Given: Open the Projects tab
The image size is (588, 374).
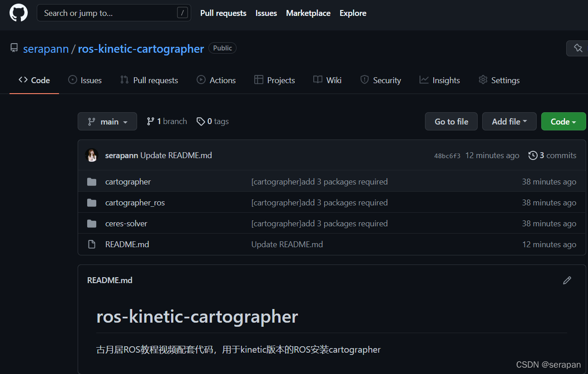Looking at the screenshot, I should pos(275,80).
